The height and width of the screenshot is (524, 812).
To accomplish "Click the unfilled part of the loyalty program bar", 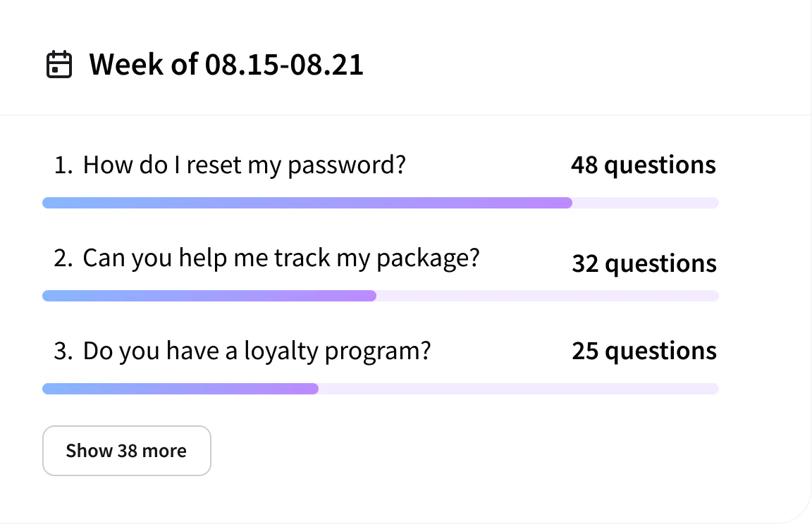I will click(x=518, y=389).
